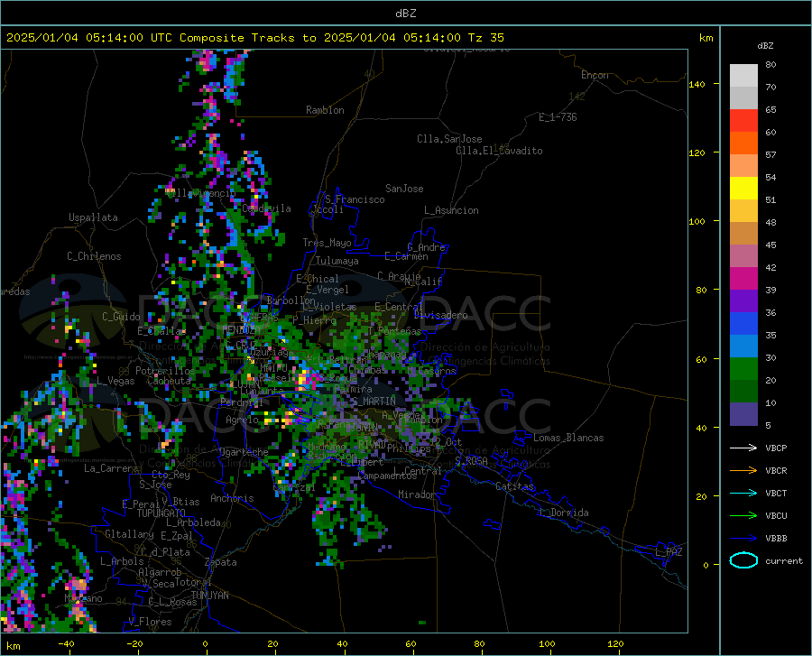Screen dimensions: 812x656
Task: Pick the bright yellow swatch on dBZ scale
Action: 743,189
